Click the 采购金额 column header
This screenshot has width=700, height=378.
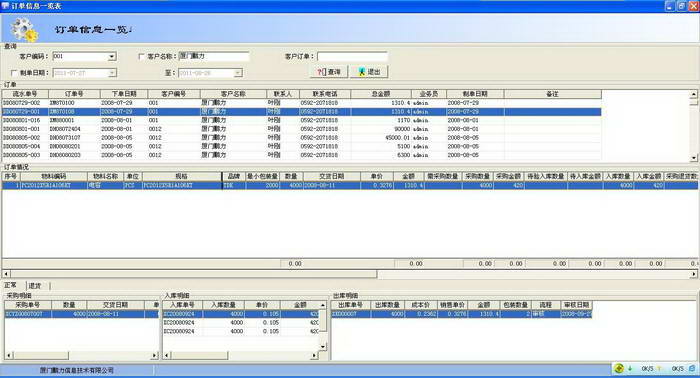(x=509, y=176)
